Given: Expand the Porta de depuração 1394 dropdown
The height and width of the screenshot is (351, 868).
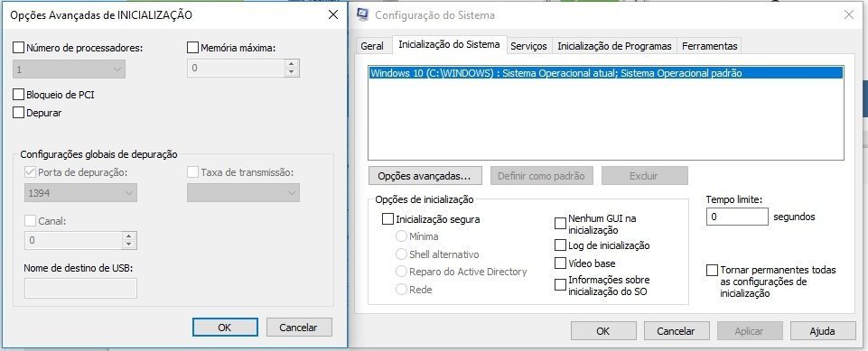Looking at the screenshot, I should click(x=80, y=192).
